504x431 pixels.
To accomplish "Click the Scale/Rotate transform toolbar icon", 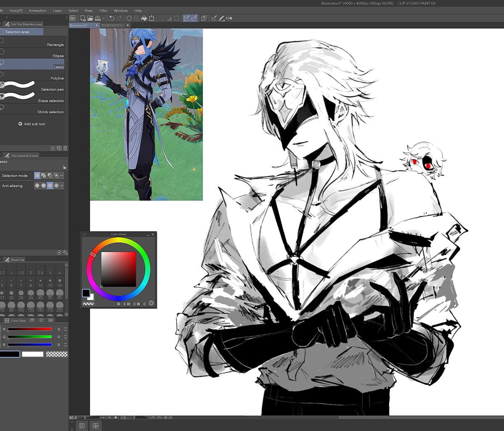I will click(x=151, y=18).
